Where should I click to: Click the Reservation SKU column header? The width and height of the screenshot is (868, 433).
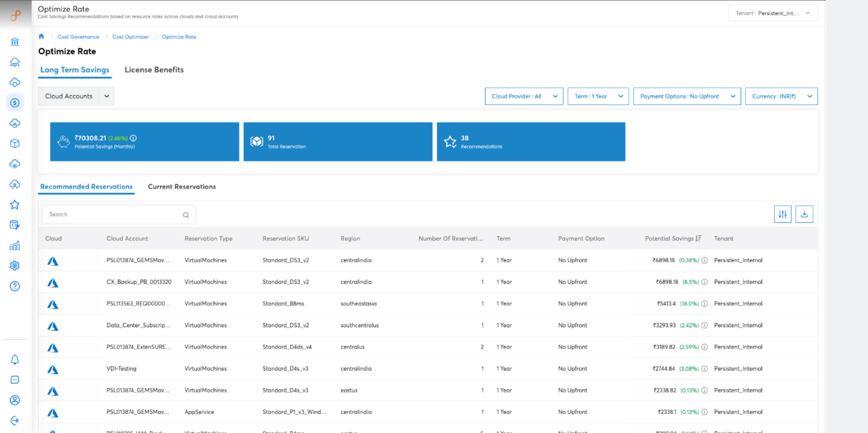[x=285, y=238]
